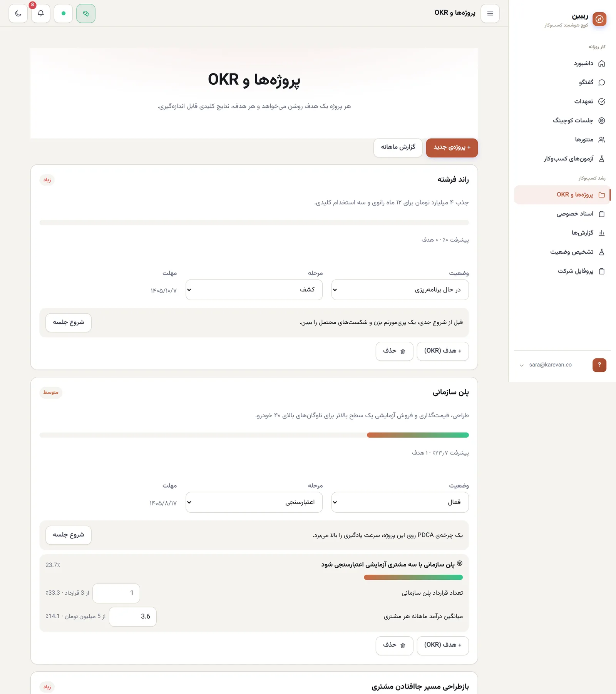Open جلسات کوچینگ in the sidebar

tap(562, 120)
